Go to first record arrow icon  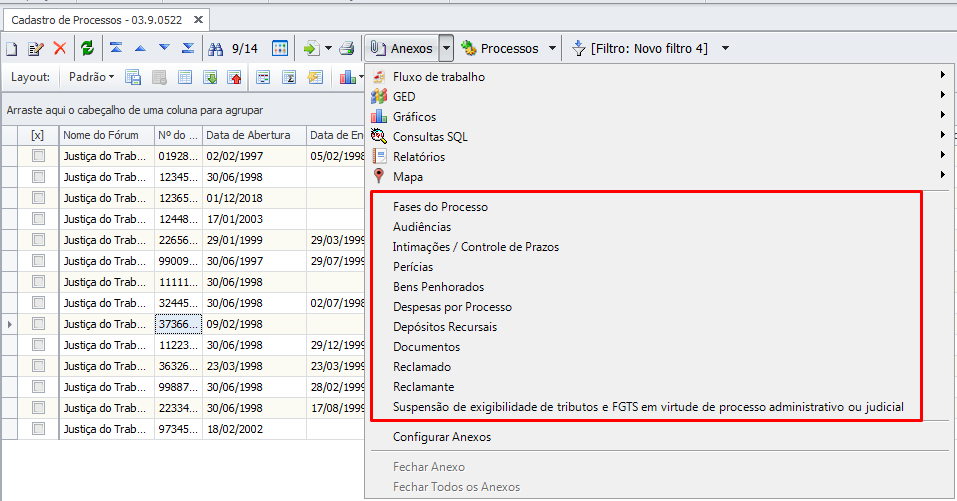click(116, 48)
